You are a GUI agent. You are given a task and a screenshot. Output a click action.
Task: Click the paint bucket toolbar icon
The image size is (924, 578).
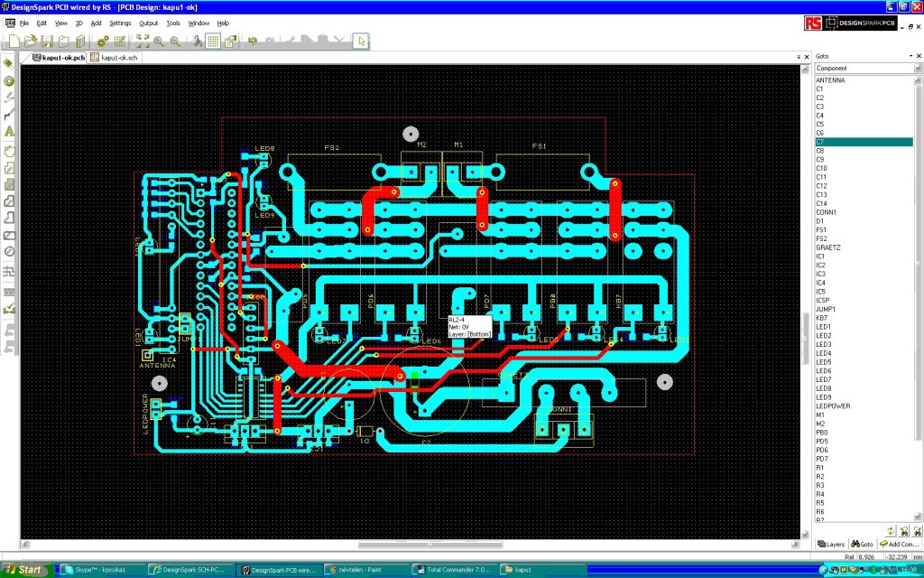(x=198, y=42)
